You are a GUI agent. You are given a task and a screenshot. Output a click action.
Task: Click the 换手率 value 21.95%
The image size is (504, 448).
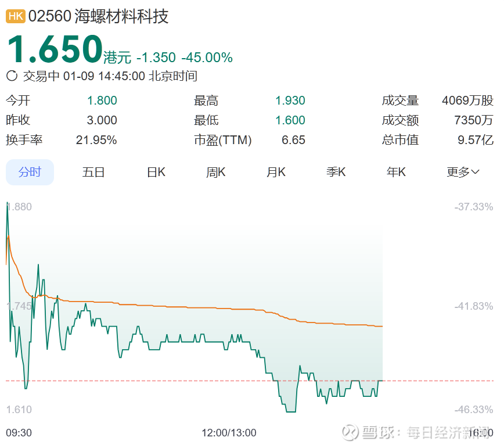click(x=96, y=140)
